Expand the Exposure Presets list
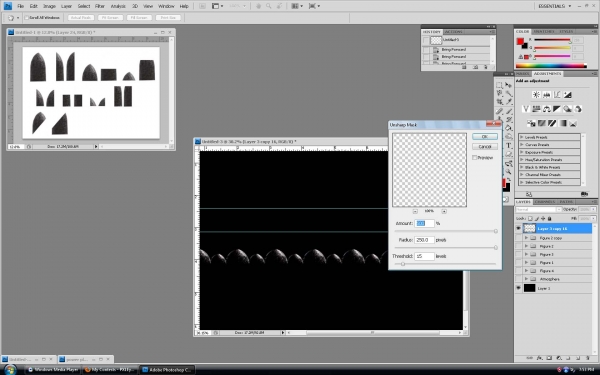Screen dimensions: 600x375 pos(522,152)
